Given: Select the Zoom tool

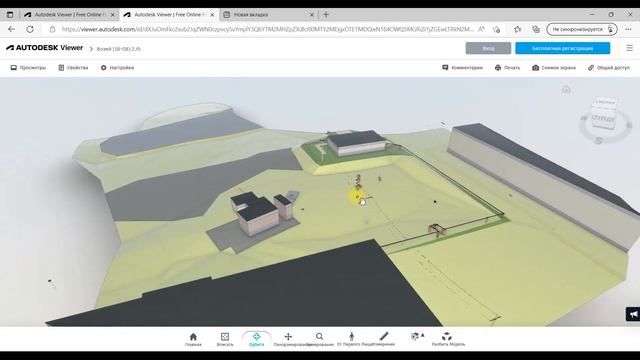Looking at the screenshot, I should click(x=320, y=339).
